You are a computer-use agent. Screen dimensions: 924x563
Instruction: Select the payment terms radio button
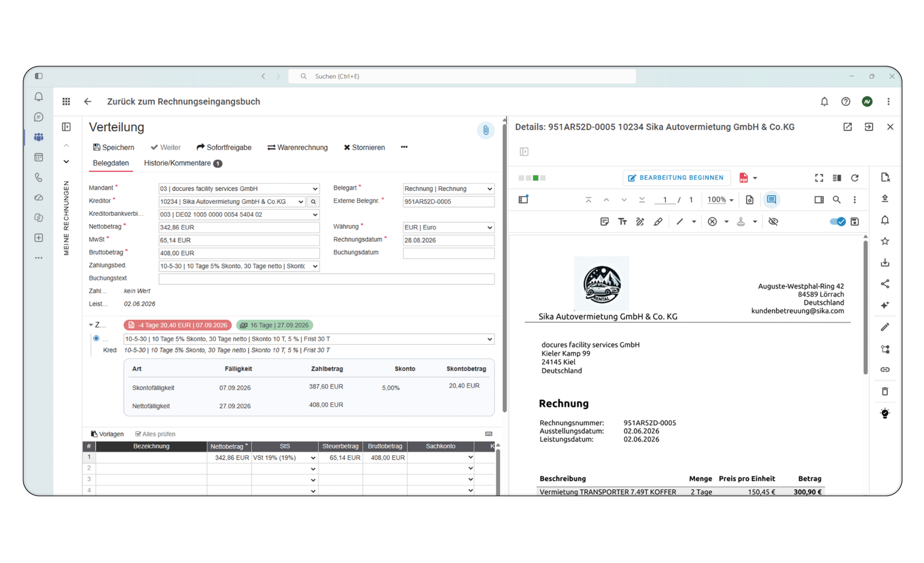96,338
